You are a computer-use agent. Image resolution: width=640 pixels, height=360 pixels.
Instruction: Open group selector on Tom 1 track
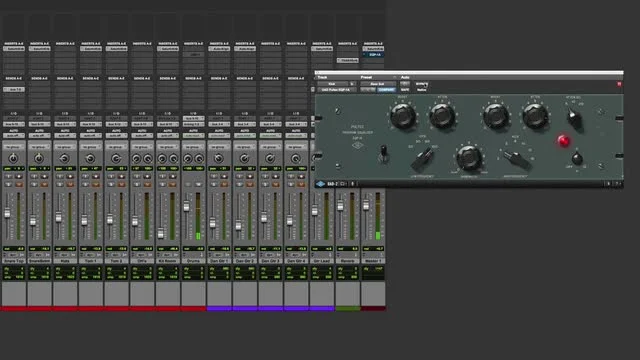pos(91,147)
